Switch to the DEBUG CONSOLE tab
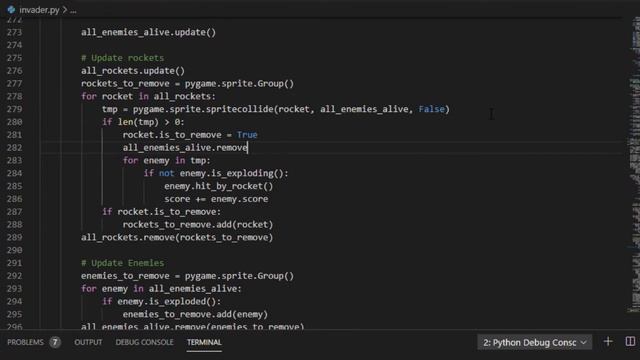The image size is (640, 360). 144,342
